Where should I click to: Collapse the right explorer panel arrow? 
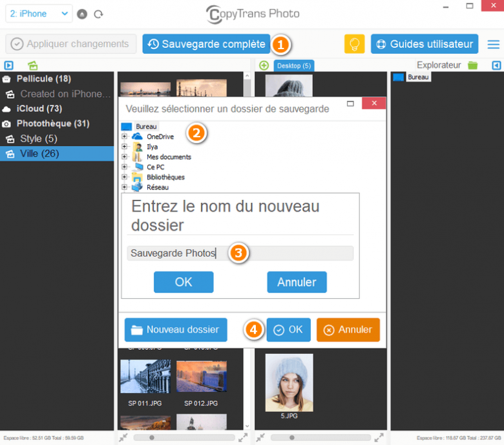pyautogui.click(x=496, y=65)
